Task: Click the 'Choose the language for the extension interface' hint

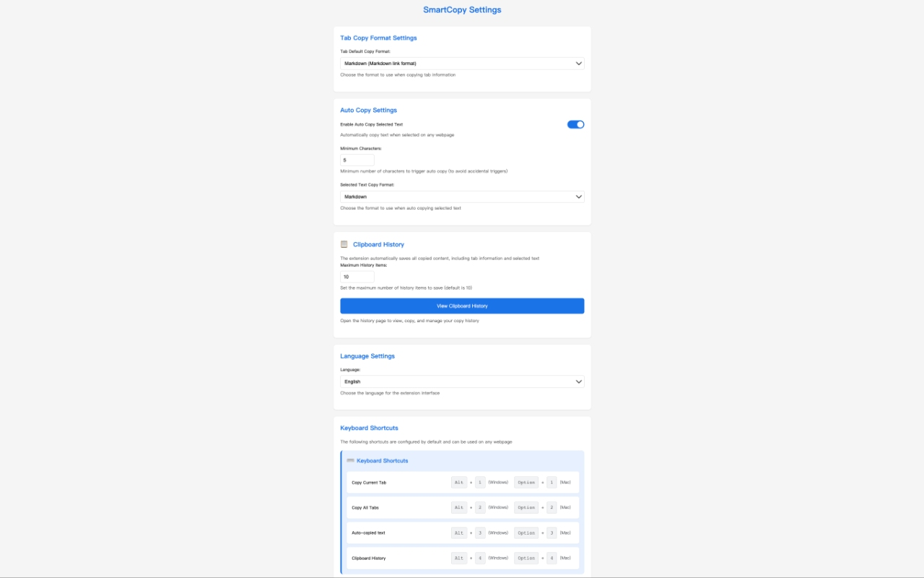Action: [390, 393]
